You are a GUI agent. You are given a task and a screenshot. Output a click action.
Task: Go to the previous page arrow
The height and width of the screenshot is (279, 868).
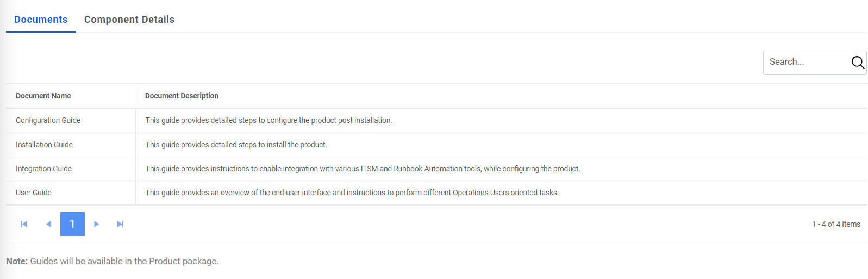point(48,224)
